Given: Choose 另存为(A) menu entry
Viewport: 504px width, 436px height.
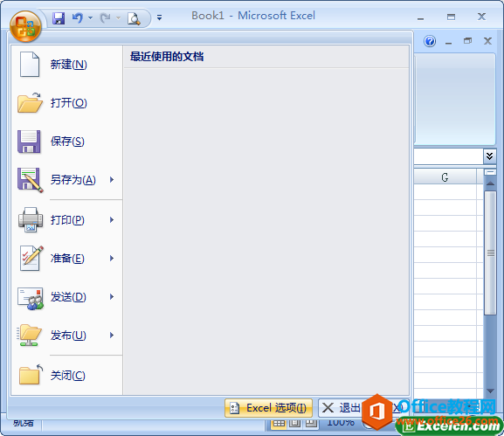Looking at the screenshot, I should [x=66, y=180].
